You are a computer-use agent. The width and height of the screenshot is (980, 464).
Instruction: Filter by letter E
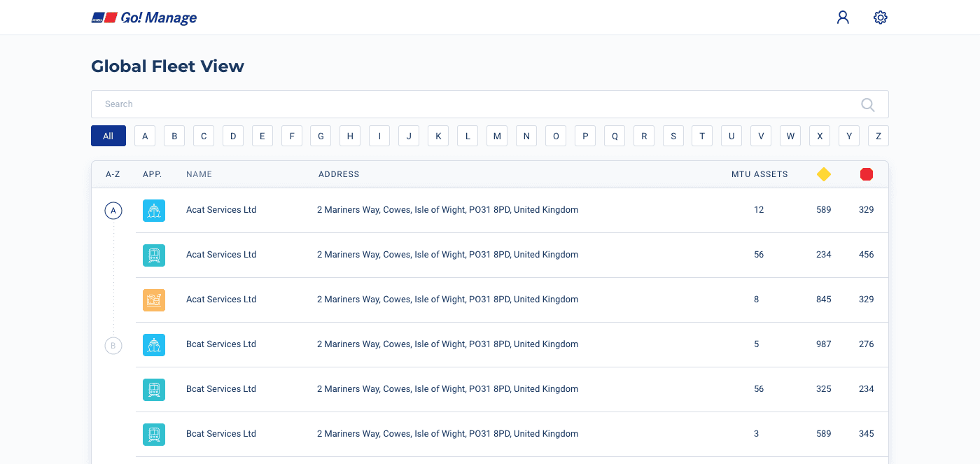(262, 136)
